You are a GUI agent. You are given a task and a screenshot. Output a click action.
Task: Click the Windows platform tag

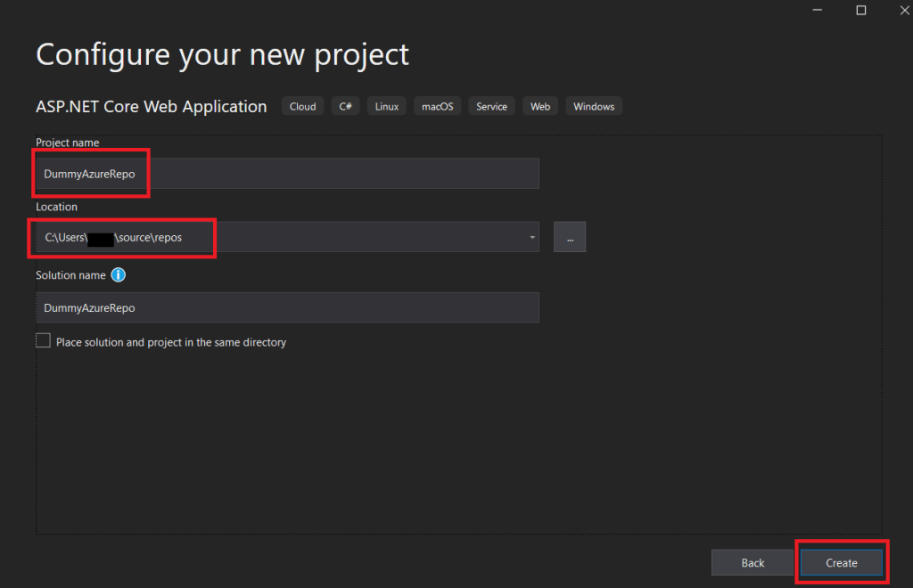(594, 107)
